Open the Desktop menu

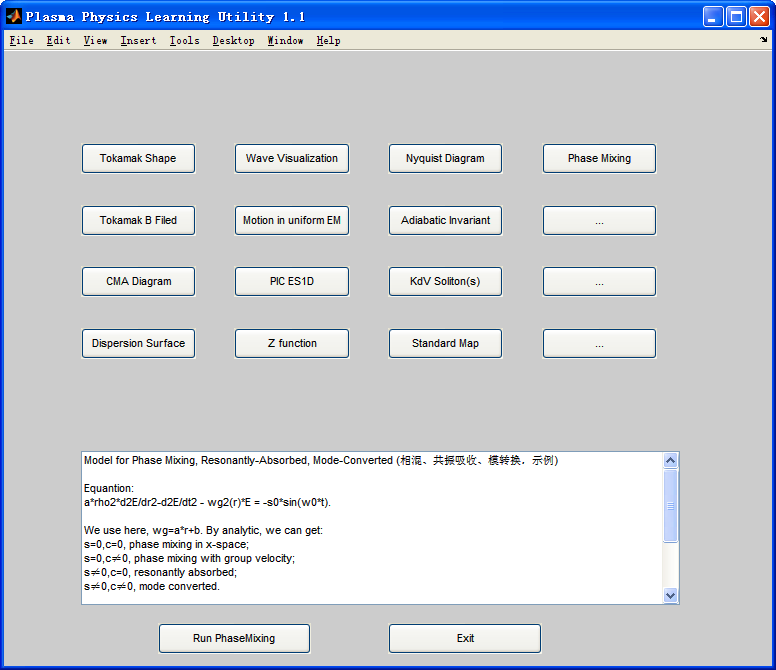point(233,41)
